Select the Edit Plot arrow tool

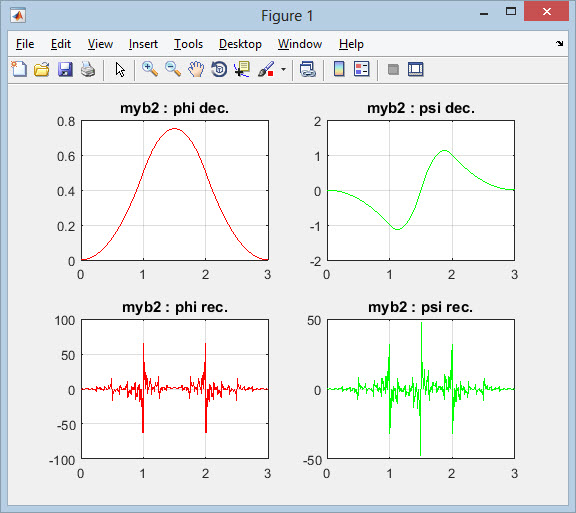tap(120, 69)
